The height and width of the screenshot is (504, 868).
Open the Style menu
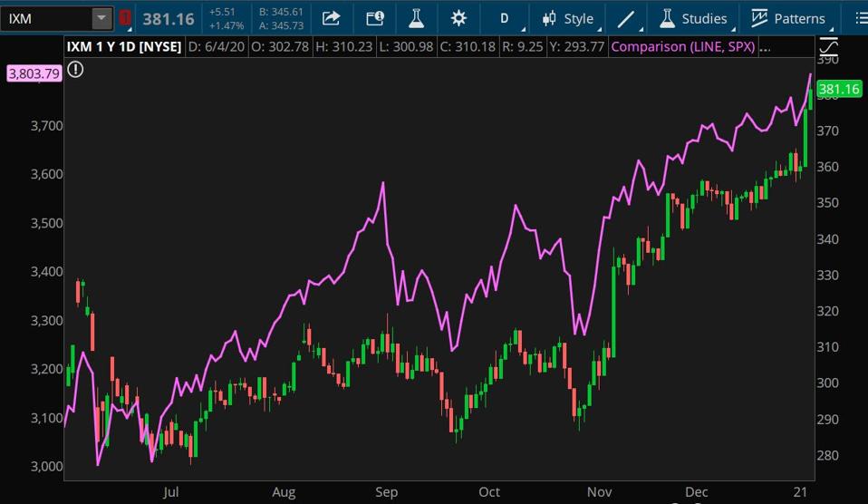[x=567, y=18]
